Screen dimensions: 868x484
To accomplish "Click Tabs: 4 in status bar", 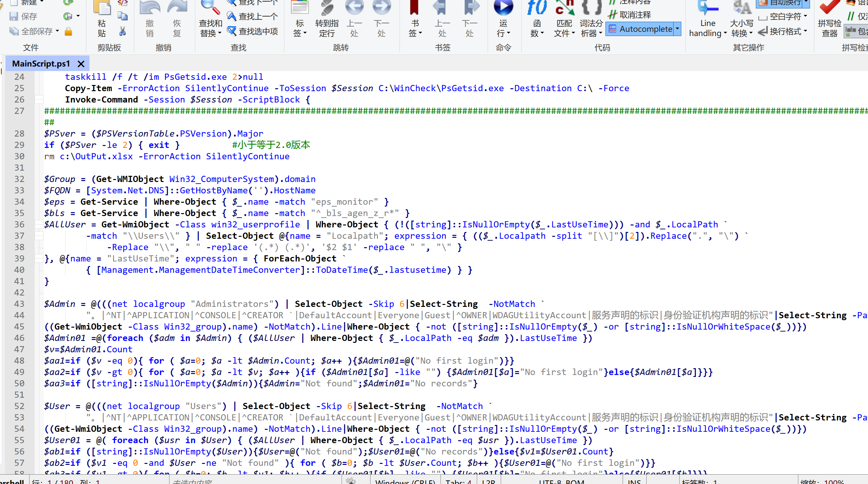I will pyautogui.click(x=458, y=482).
